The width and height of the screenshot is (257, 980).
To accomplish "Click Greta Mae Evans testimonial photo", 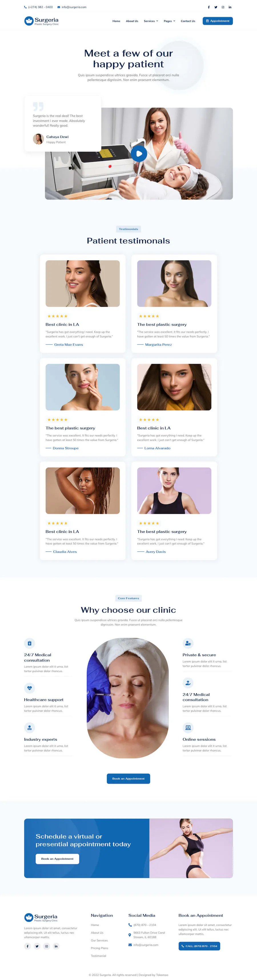I will tap(83, 283).
